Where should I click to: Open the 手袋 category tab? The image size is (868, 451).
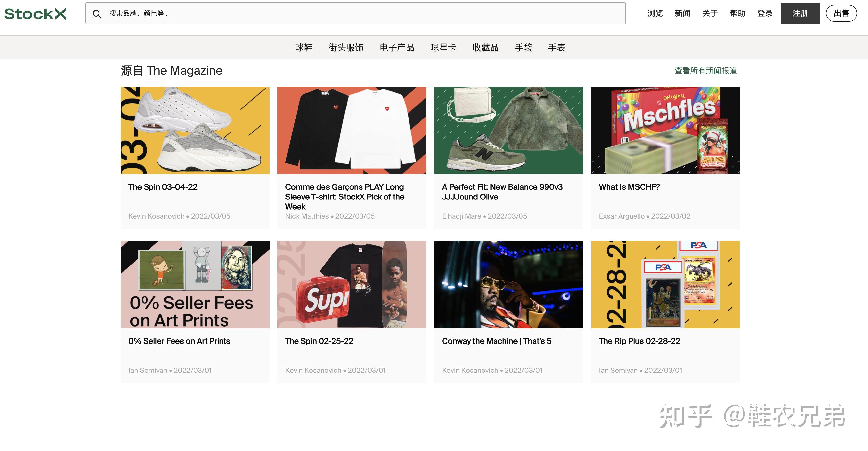click(524, 47)
